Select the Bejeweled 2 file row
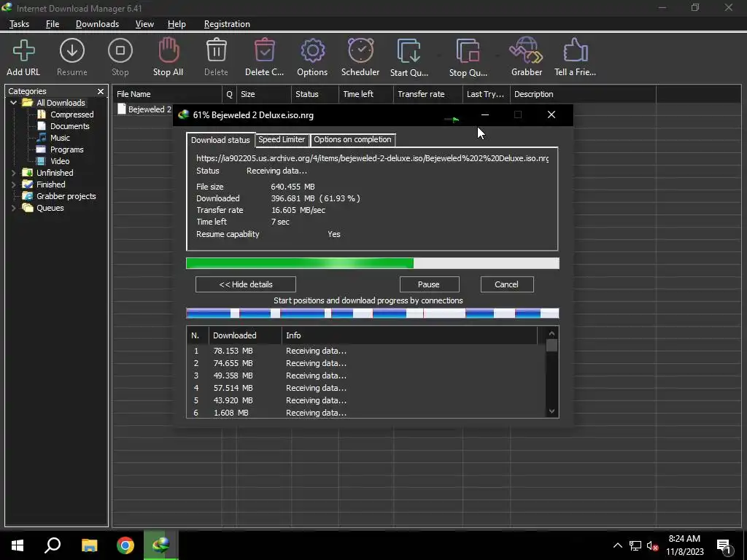This screenshot has height=560, width=747. tap(144, 109)
